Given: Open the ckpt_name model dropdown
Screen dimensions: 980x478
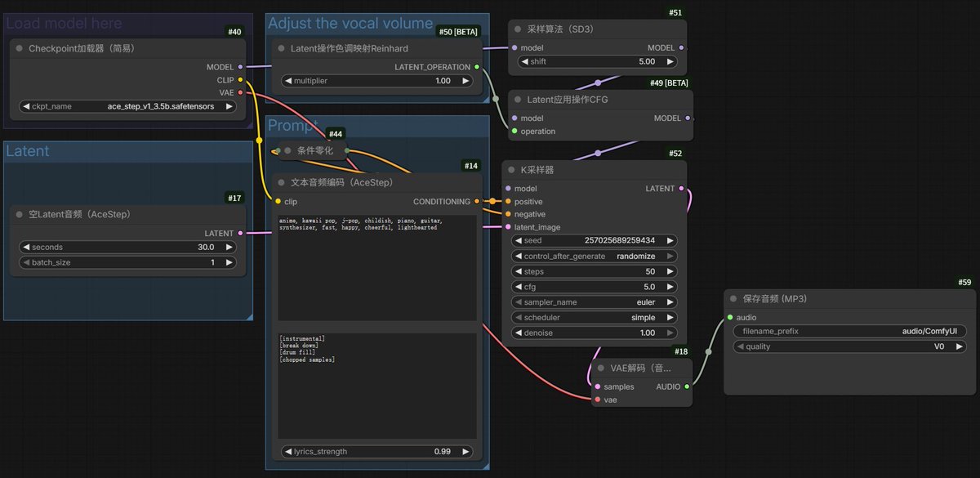Looking at the screenshot, I should coord(127,106).
